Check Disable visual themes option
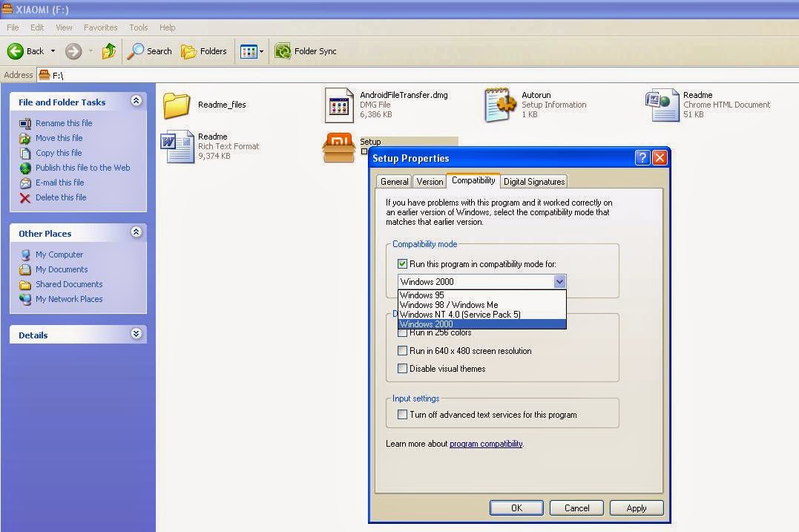 (x=403, y=369)
